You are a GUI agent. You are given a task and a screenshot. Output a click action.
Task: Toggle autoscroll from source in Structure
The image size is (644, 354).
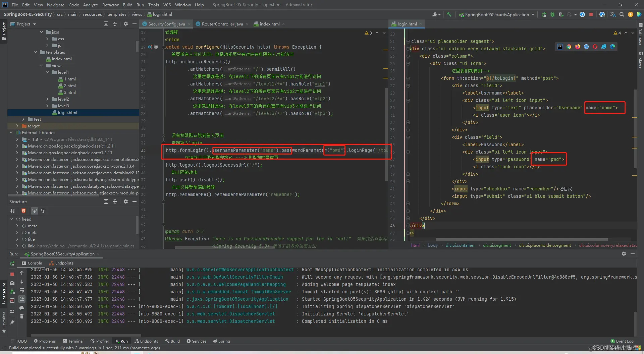point(43,211)
